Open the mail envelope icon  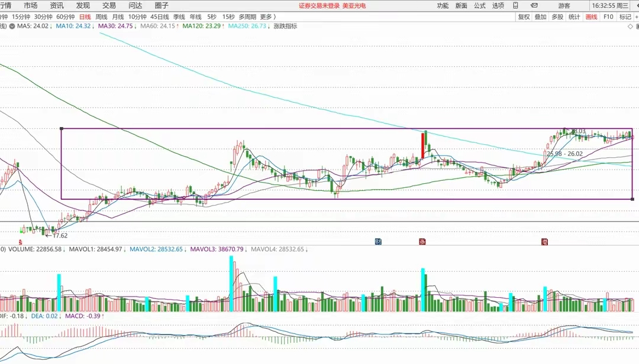tap(534, 6)
